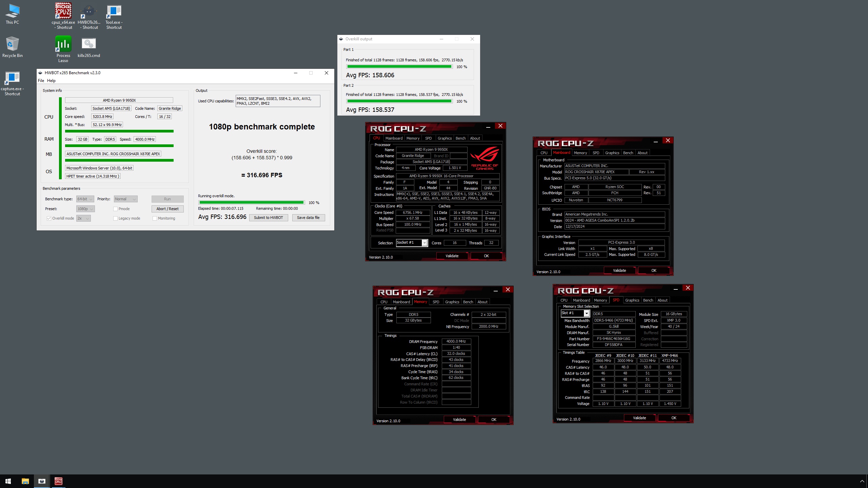Open Priority Normal dropdown
This screenshot has height=488, width=868.
coord(125,199)
